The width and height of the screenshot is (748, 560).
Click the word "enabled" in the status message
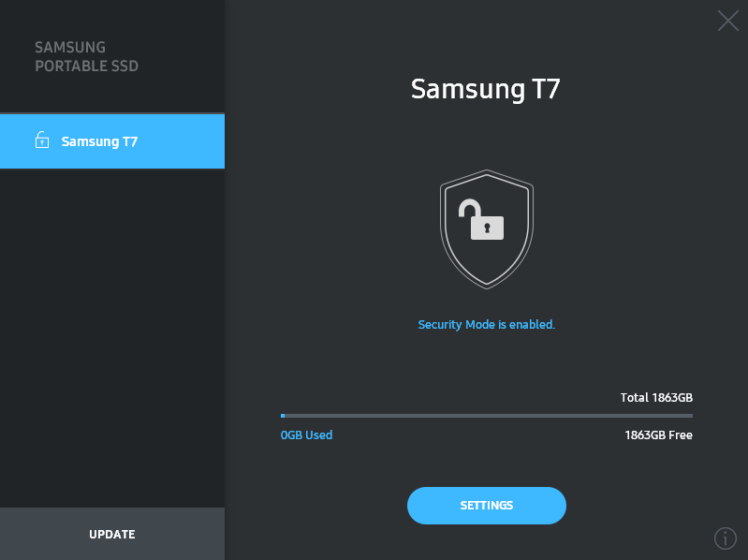(x=532, y=325)
